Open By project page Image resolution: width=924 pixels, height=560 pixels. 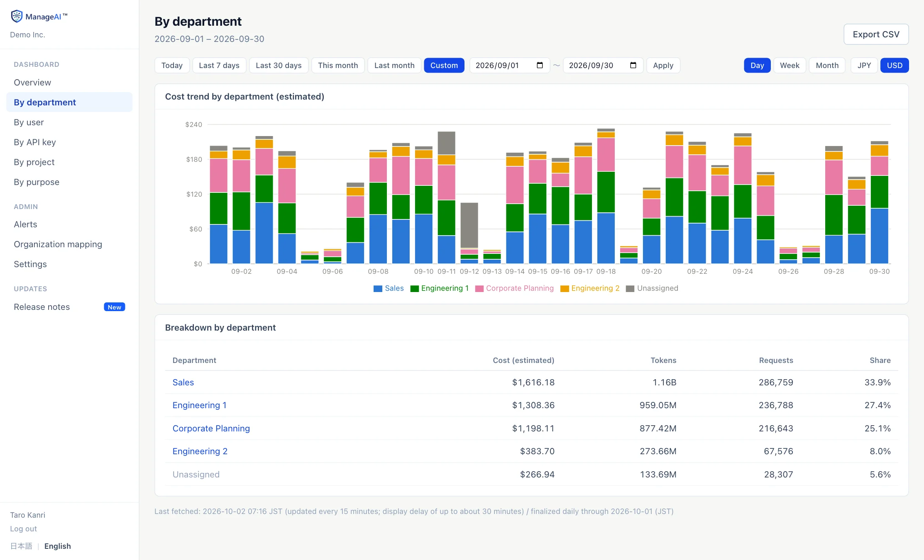pyautogui.click(x=69, y=162)
